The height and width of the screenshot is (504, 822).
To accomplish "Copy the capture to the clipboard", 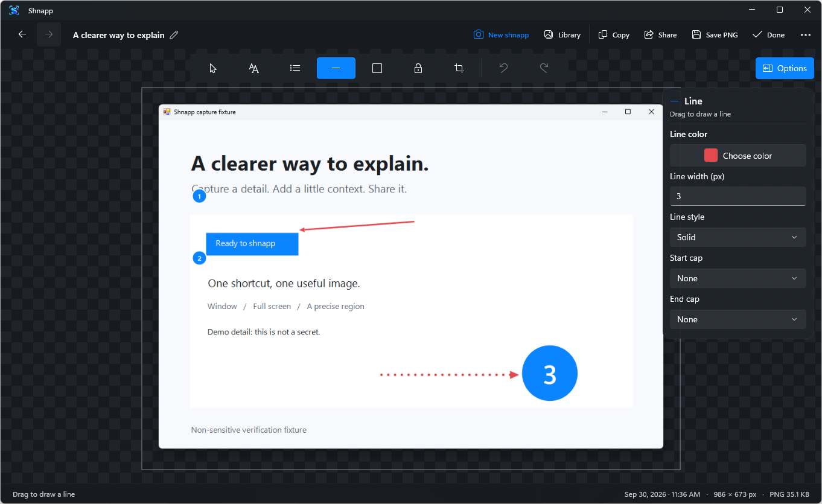I will point(614,35).
